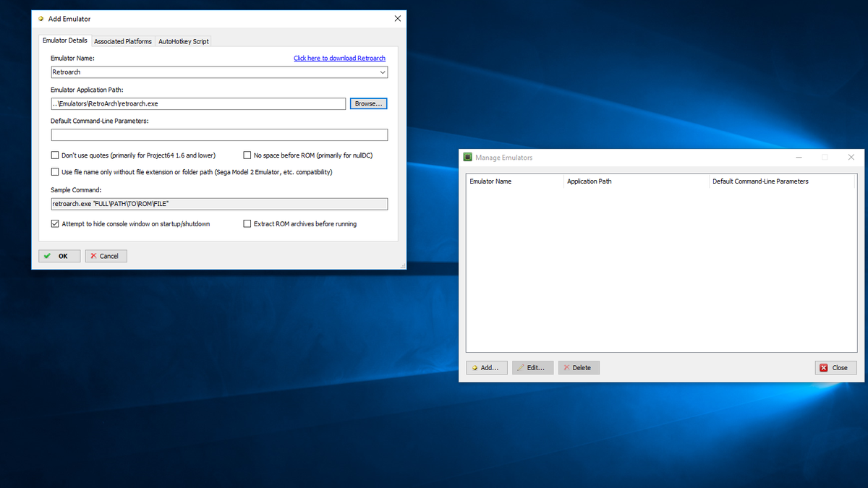
Task: Open the Emulator Name dropdown
Action: pos(383,72)
